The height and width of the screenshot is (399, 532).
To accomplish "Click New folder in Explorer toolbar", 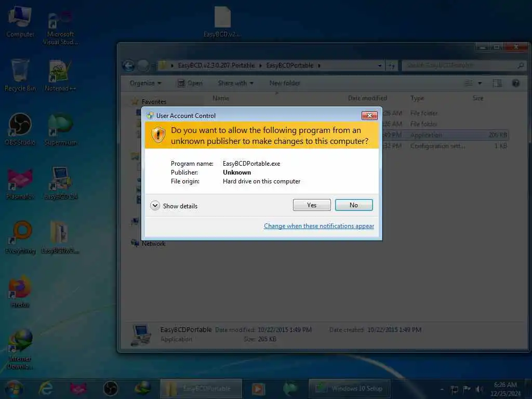I will pyautogui.click(x=285, y=83).
